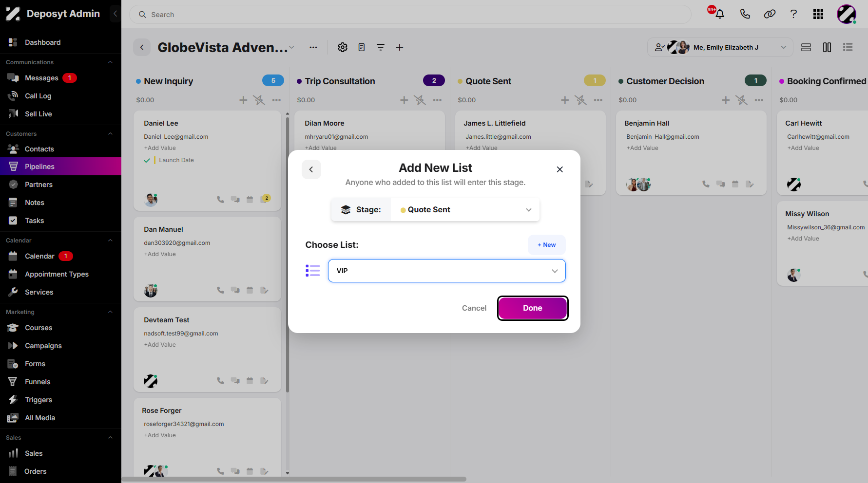Open the assignee filter Me, Emily Elizabeth J
868x483 pixels.
(x=720, y=47)
